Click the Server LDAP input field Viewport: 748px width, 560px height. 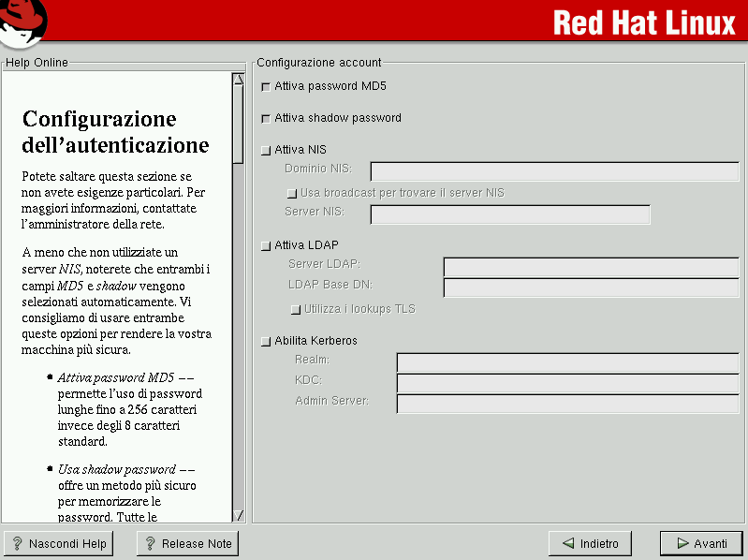(591, 267)
